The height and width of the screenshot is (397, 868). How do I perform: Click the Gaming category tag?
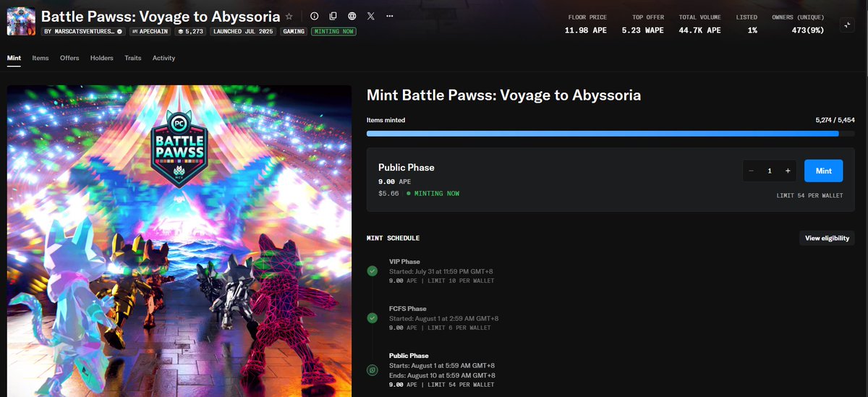[x=294, y=32]
